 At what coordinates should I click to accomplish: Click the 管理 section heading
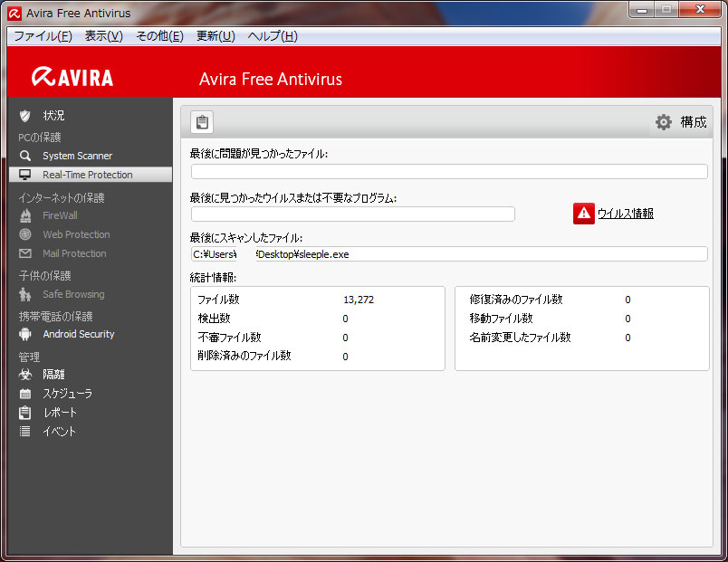(29, 357)
